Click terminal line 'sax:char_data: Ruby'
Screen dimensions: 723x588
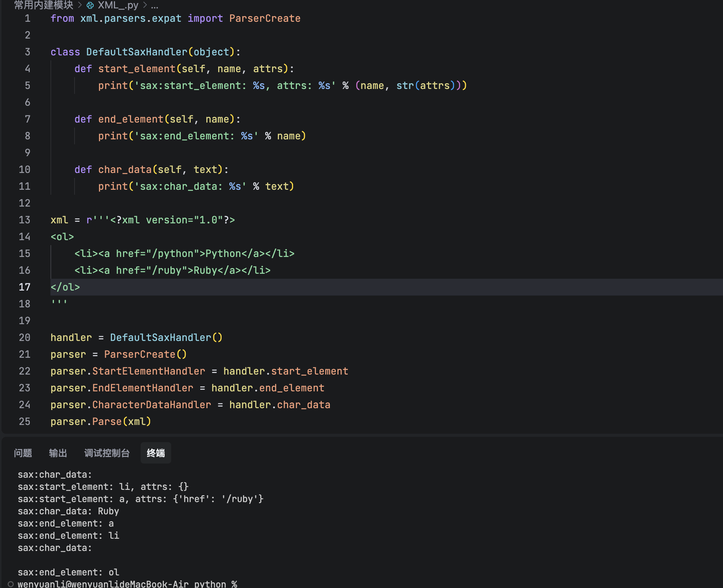[x=68, y=511]
